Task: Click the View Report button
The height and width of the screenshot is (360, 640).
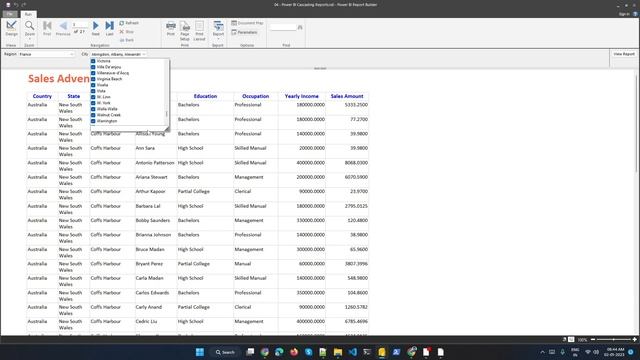Action: (x=624, y=54)
